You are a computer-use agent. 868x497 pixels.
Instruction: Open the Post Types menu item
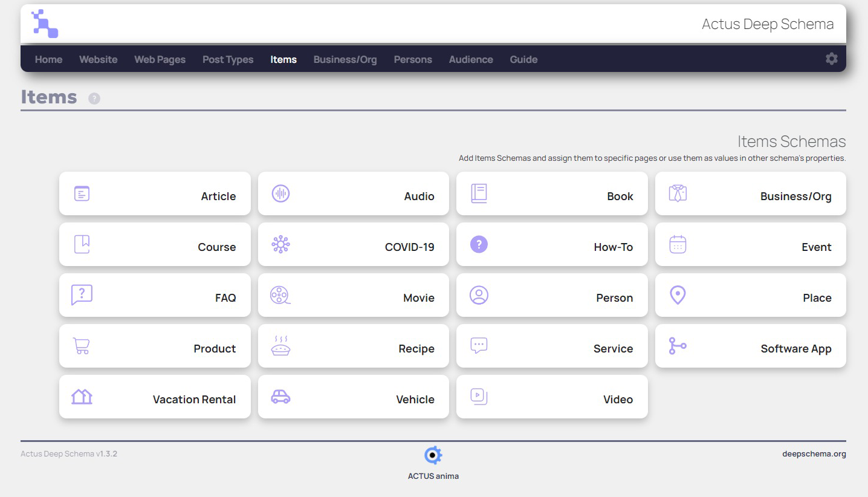point(228,59)
